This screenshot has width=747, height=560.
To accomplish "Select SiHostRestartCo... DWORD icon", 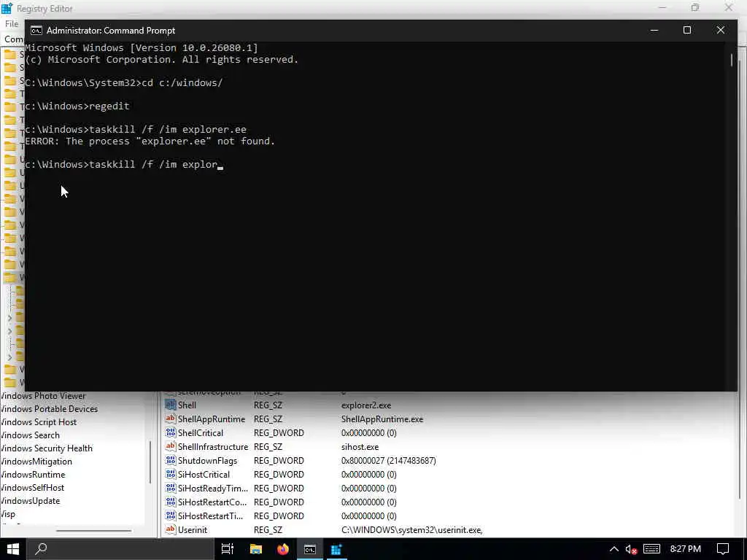I will pos(171,502).
